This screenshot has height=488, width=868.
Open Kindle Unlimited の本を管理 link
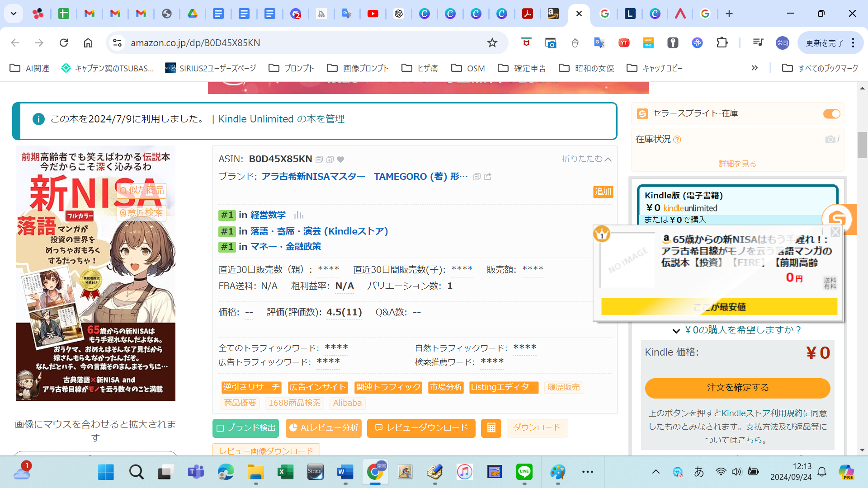tap(281, 119)
